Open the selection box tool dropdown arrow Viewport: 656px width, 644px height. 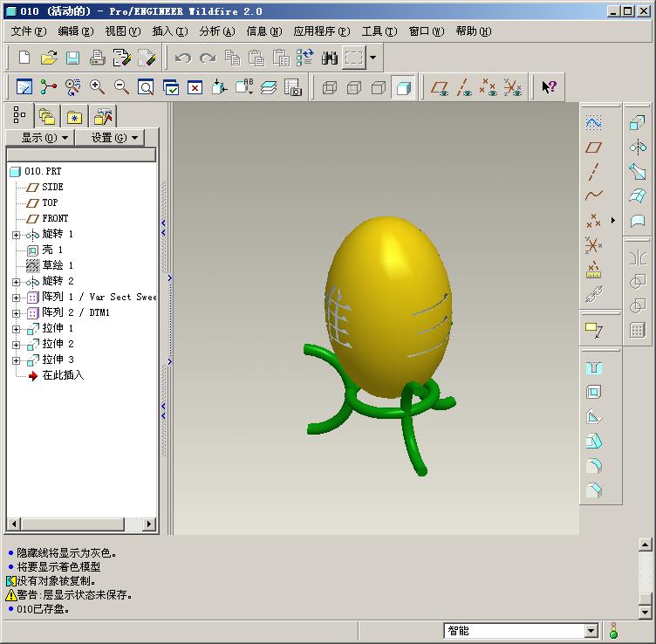point(372,58)
